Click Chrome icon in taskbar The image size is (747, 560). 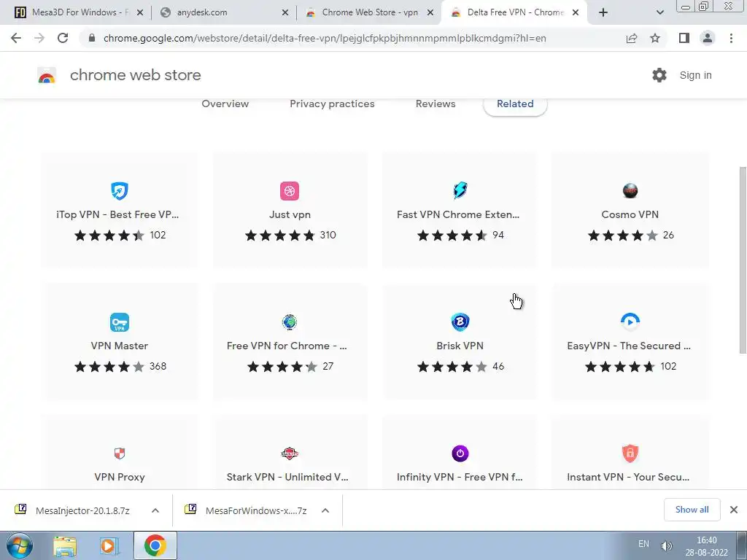[155, 545]
